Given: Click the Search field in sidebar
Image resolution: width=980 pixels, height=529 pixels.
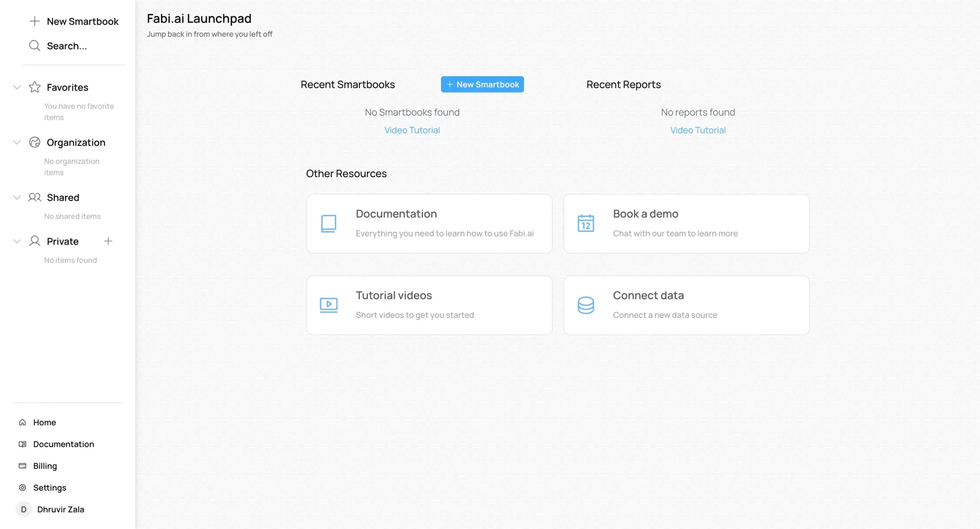Looking at the screenshot, I should tap(67, 46).
